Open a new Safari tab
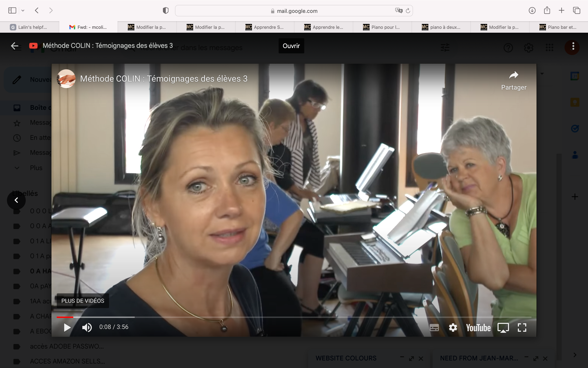 (561, 10)
